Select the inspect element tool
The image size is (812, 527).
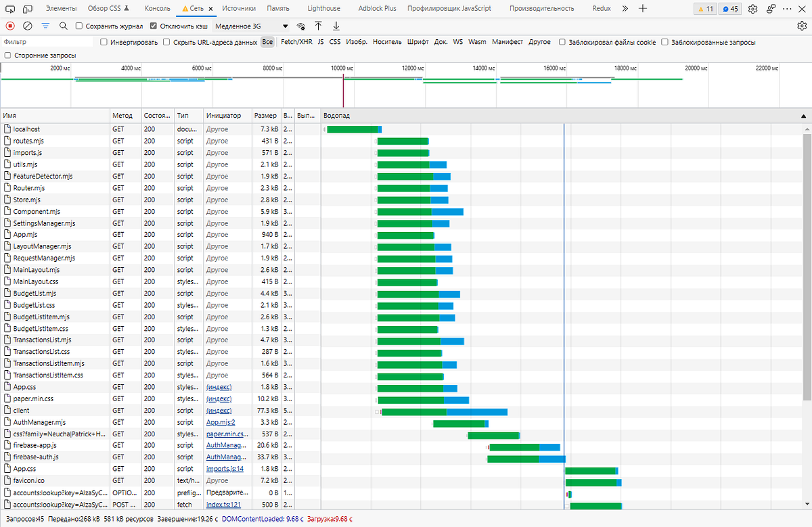(10, 8)
